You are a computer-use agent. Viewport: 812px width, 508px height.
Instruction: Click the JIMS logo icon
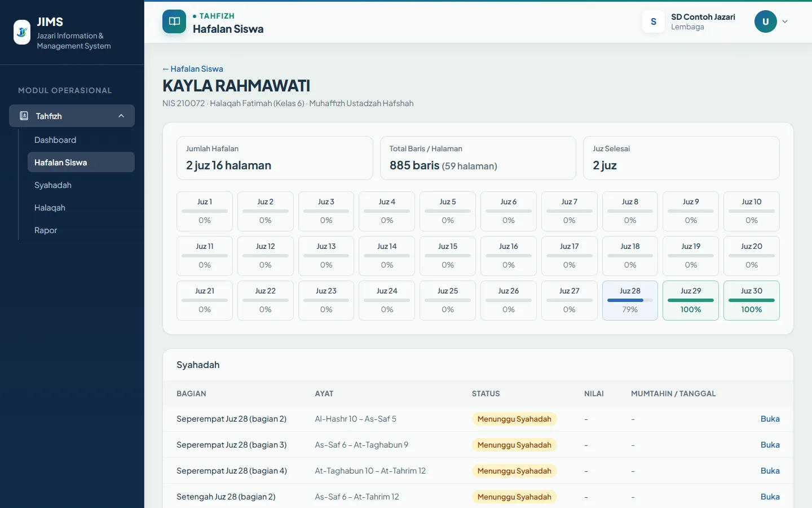[x=22, y=32]
